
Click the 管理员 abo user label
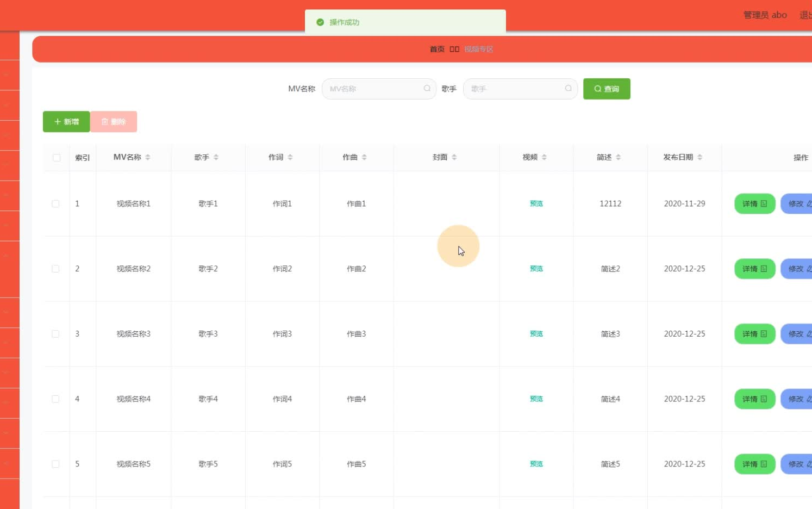765,15
